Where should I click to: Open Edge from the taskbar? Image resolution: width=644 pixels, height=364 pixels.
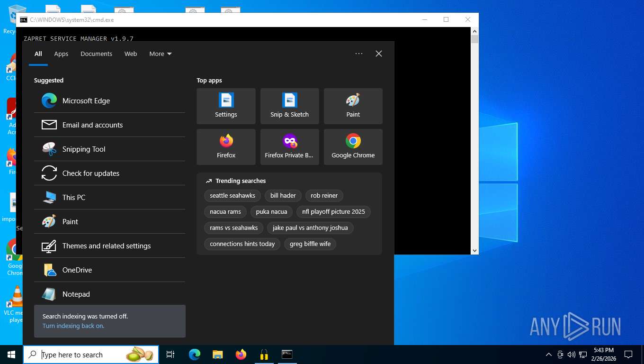(x=195, y=355)
